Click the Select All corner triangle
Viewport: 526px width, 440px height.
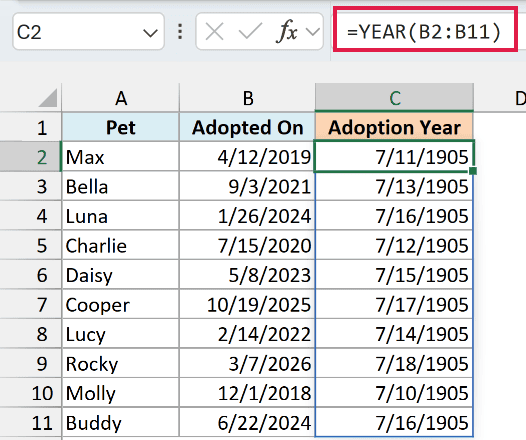coord(48,98)
